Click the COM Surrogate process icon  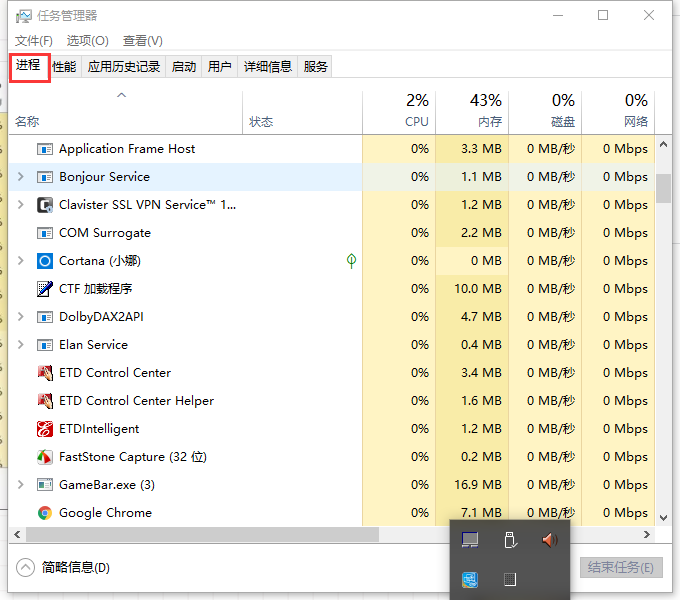point(45,233)
